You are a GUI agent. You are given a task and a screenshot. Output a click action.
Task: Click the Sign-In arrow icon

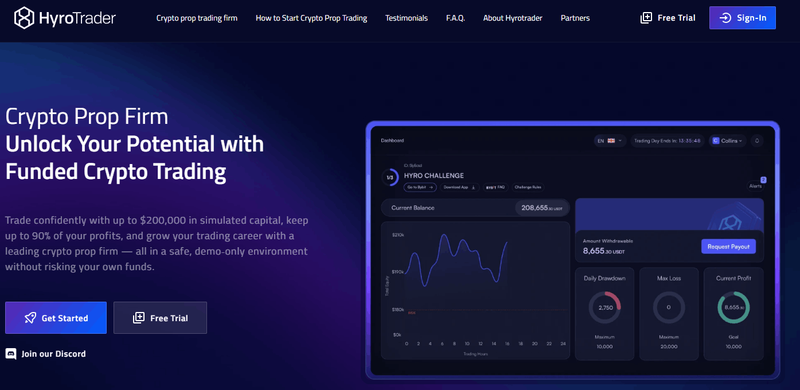725,18
